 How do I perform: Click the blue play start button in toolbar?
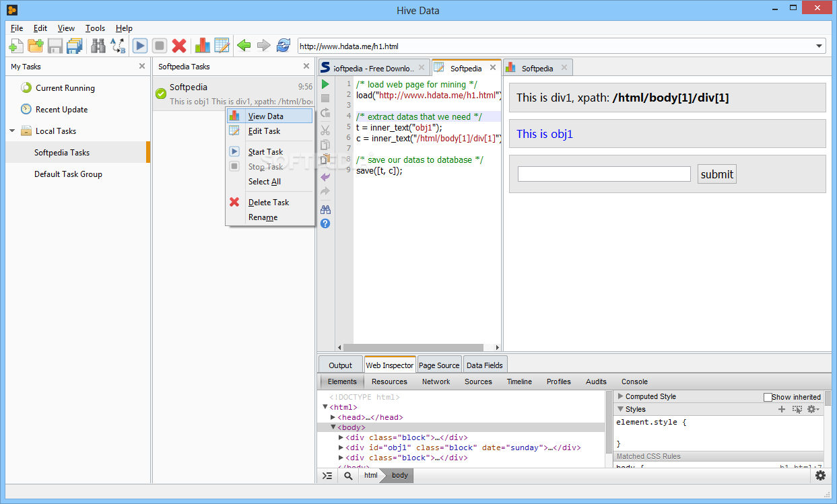coord(140,46)
